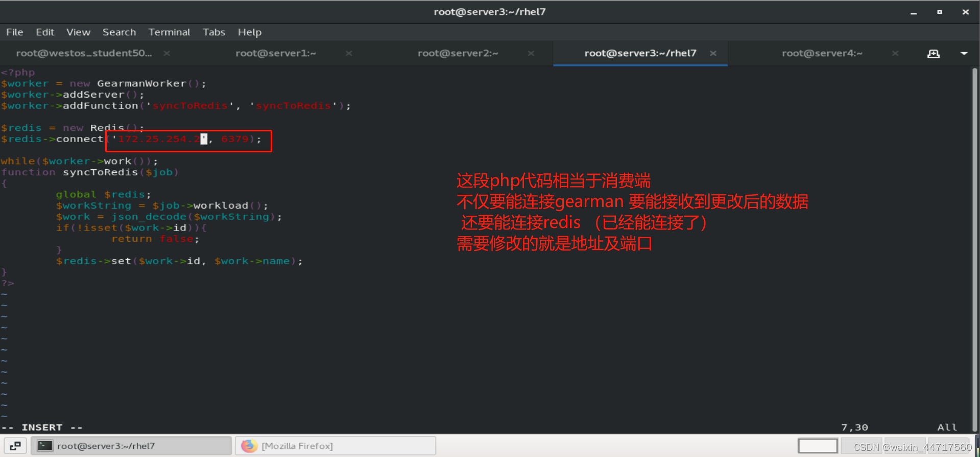The width and height of the screenshot is (980, 457).
Task: Click 'addFunction' in the code
Action: point(101,106)
